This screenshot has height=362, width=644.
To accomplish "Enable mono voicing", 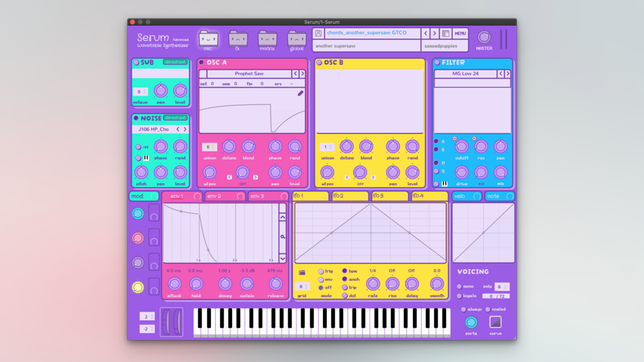I will pyautogui.click(x=459, y=286).
